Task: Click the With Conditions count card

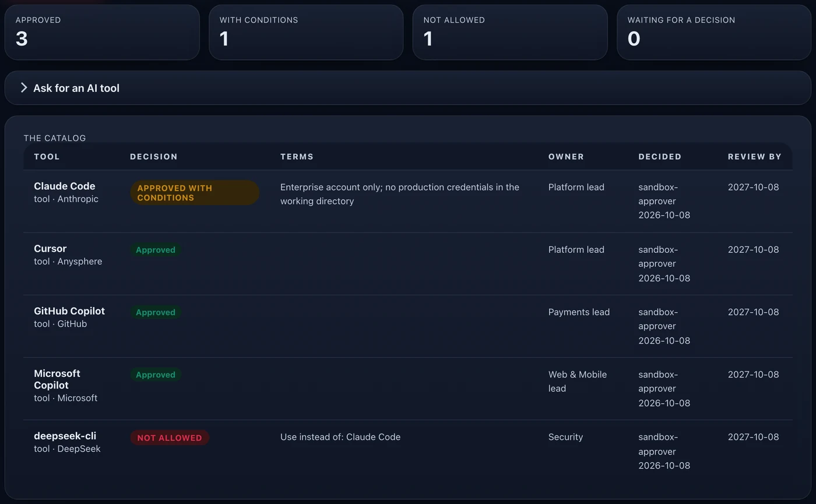Action: pyautogui.click(x=306, y=32)
